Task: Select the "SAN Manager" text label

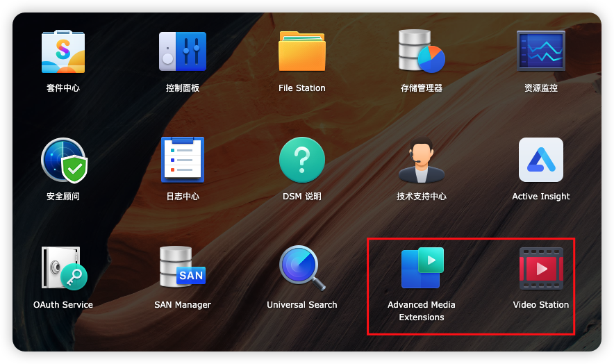Action: click(183, 305)
